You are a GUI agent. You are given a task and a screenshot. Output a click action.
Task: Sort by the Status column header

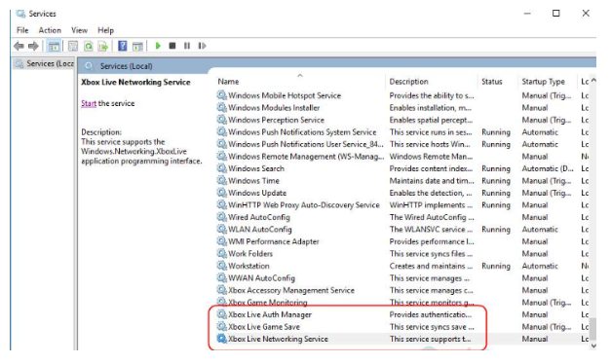(x=492, y=82)
